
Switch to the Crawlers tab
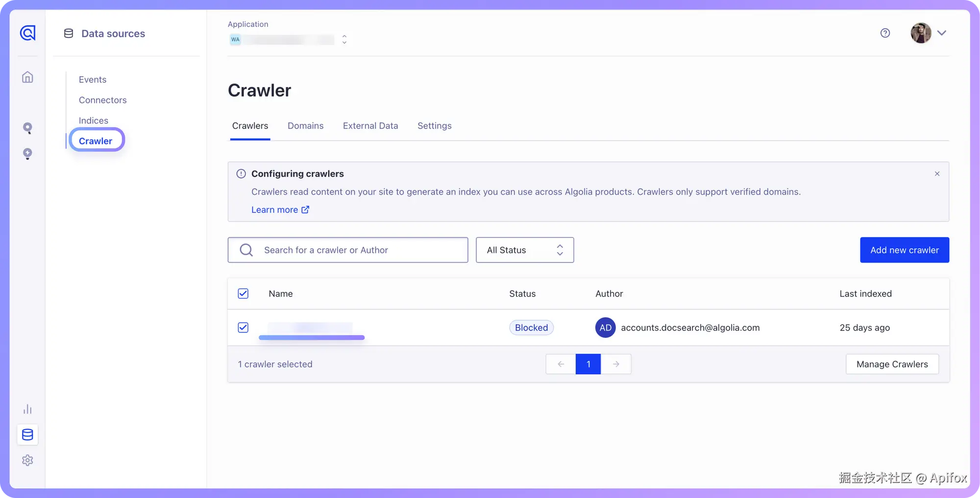tap(250, 126)
